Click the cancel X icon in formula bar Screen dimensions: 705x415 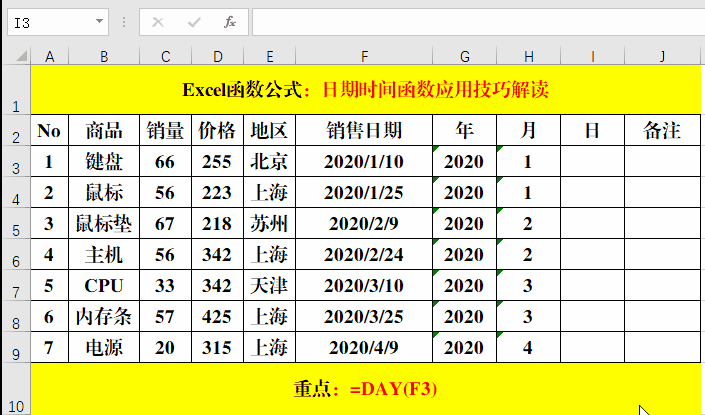(158, 22)
